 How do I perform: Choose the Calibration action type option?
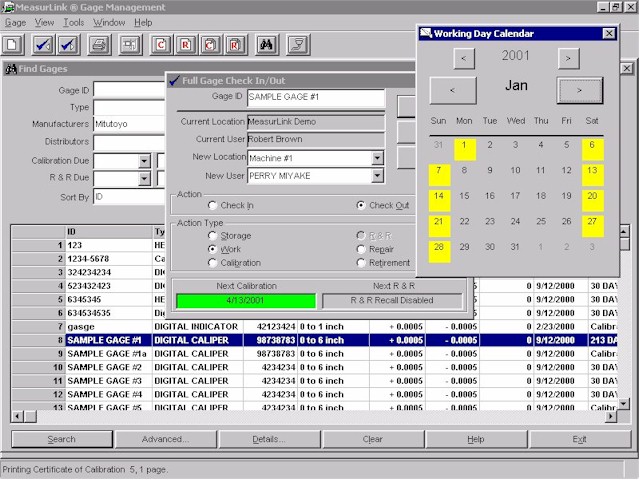(x=212, y=262)
